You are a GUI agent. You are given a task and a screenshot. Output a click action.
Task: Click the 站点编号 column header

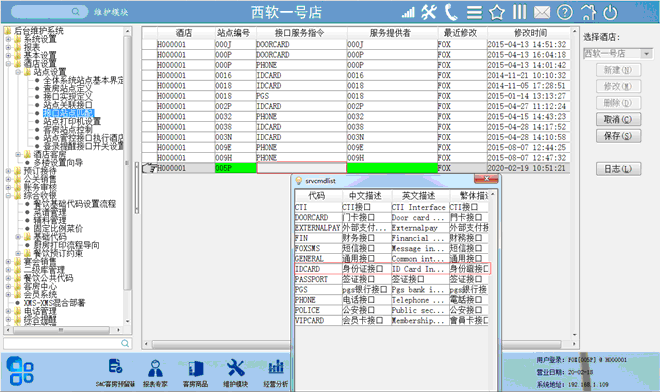[x=235, y=33]
